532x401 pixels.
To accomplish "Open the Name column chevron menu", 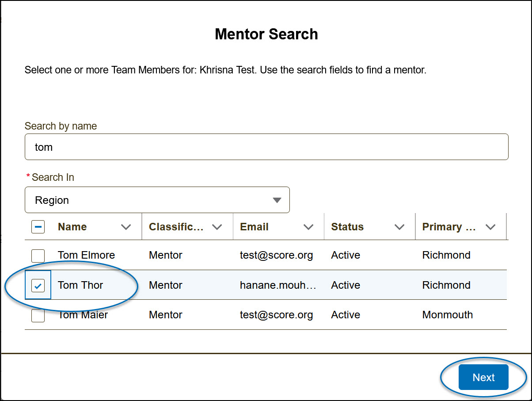I will 126,227.
